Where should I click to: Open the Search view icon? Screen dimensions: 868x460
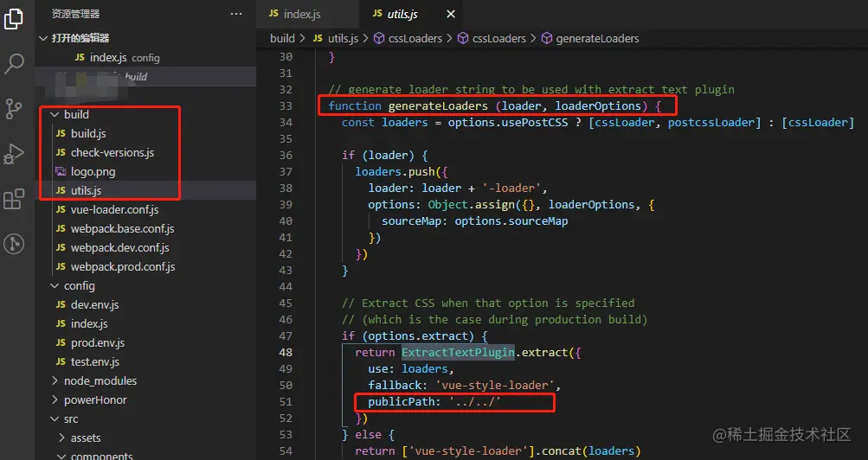click(14, 63)
